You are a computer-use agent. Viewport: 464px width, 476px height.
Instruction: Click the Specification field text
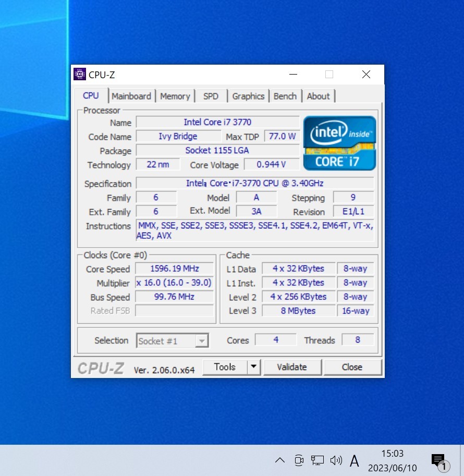click(x=255, y=184)
